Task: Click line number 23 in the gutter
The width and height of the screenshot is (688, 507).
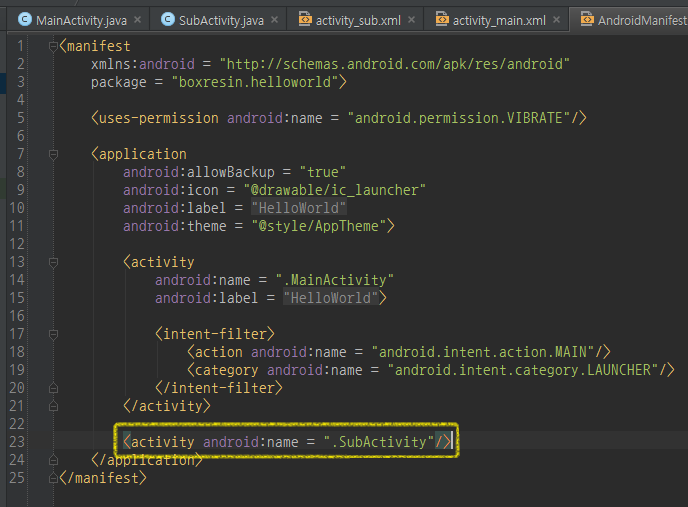Action: tap(17, 442)
